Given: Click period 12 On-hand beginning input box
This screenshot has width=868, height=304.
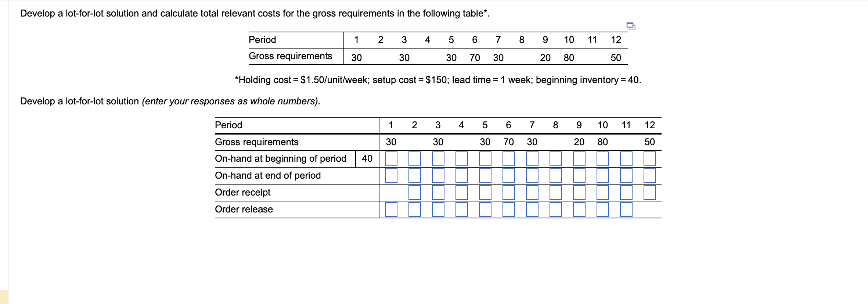Looking at the screenshot, I should point(649,159).
